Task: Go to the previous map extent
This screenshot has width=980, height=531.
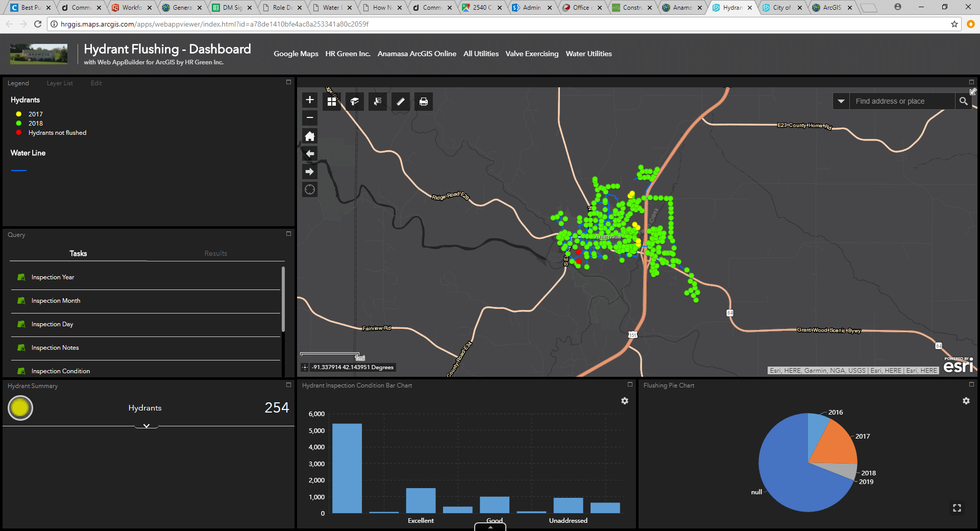Action: coord(310,154)
